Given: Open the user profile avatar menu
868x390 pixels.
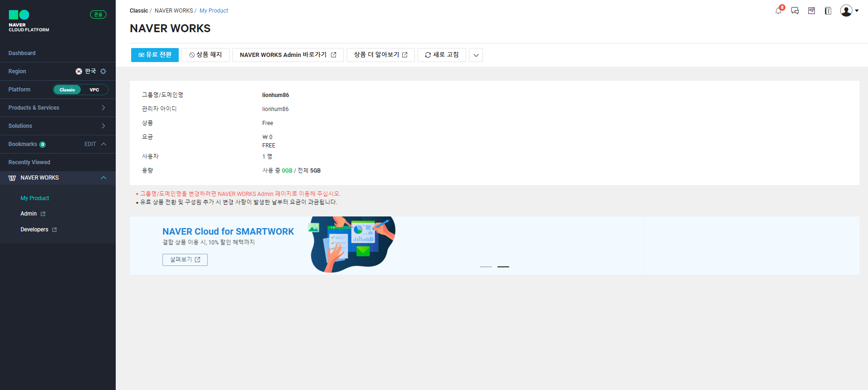Looking at the screenshot, I should pyautogui.click(x=849, y=11).
